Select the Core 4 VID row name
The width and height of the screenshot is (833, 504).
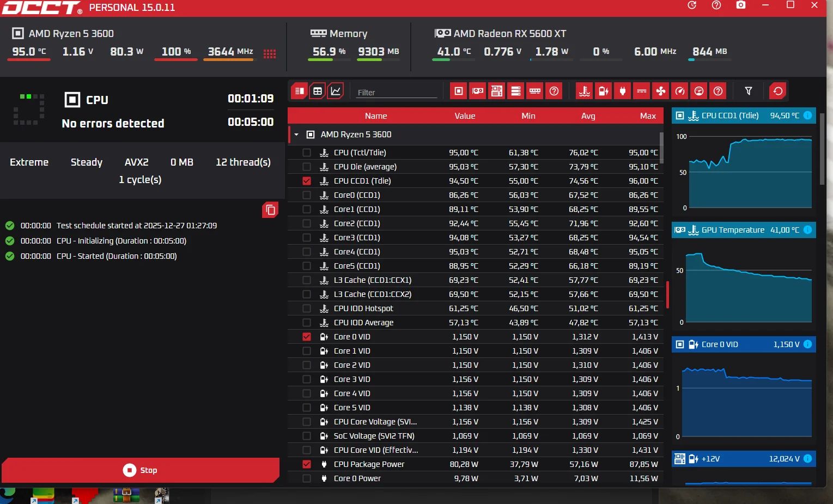[x=352, y=393]
